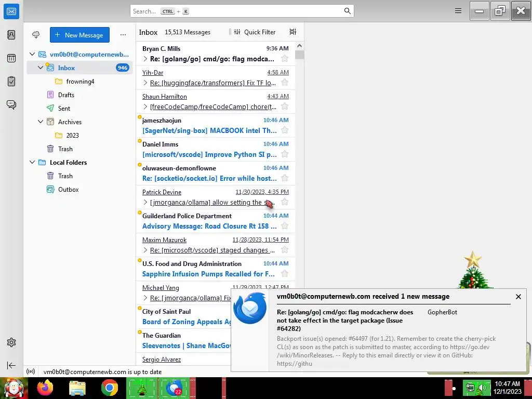Click the message list scrollbar thumb
This screenshot has height=399, width=532.
click(299, 55)
